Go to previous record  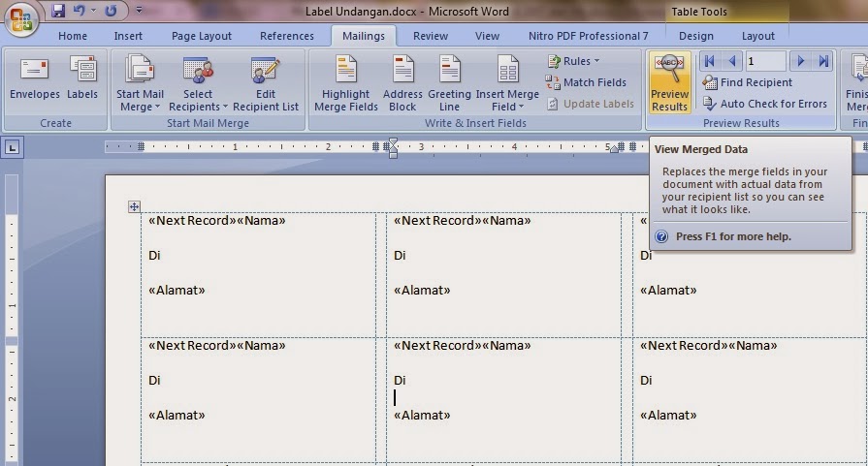(731, 61)
